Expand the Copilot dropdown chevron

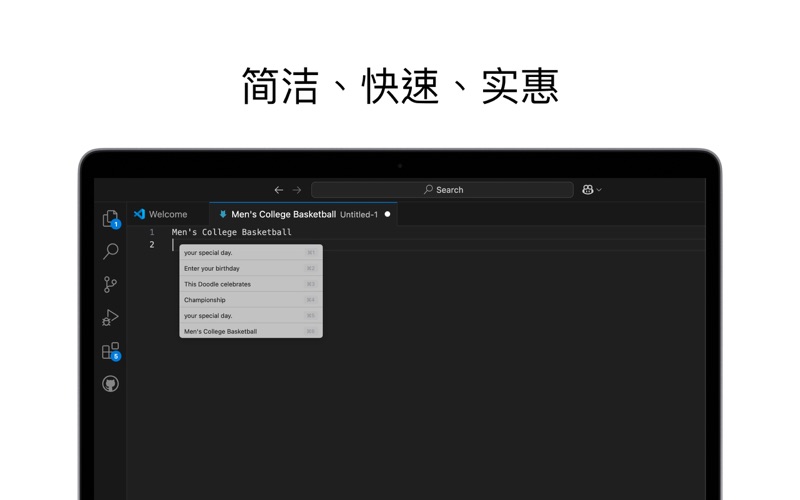click(x=599, y=190)
